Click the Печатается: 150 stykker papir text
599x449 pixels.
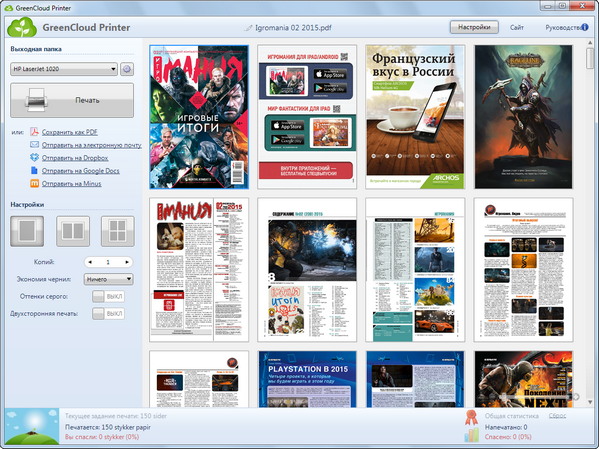click(108, 427)
